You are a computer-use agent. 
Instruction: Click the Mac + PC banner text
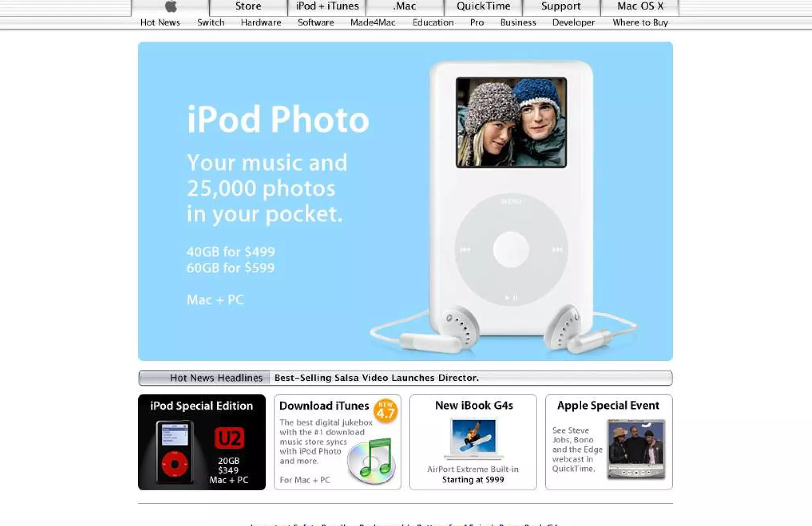[215, 300]
